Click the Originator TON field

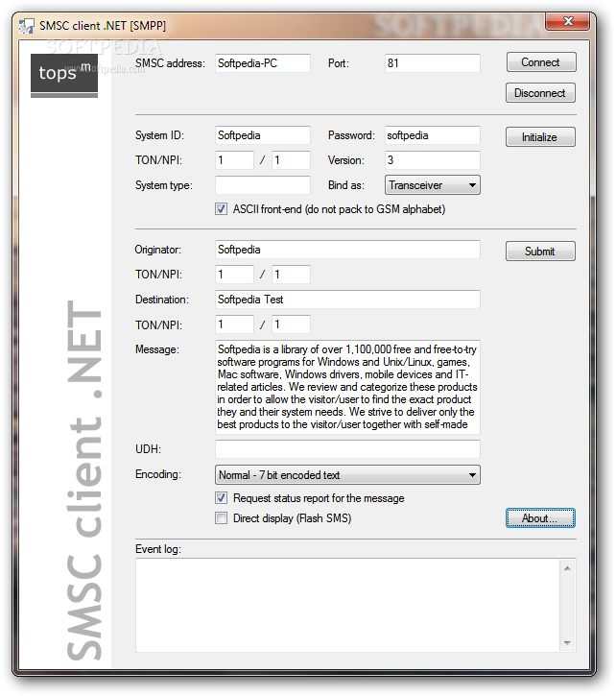tap(234, 275)
